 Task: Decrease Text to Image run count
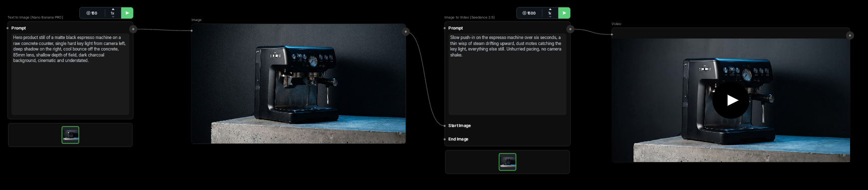113,16
